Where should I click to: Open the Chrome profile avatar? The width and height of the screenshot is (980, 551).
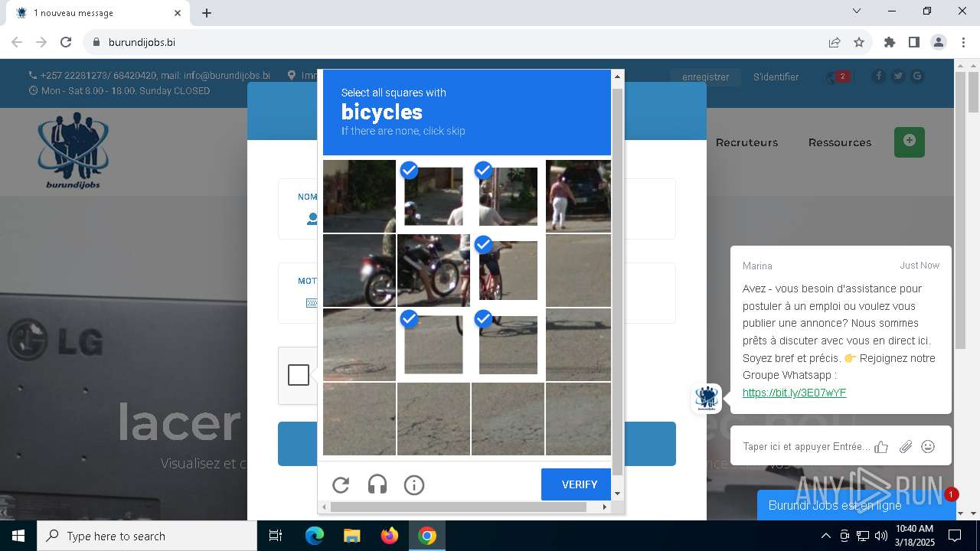(x=939, y=42)
